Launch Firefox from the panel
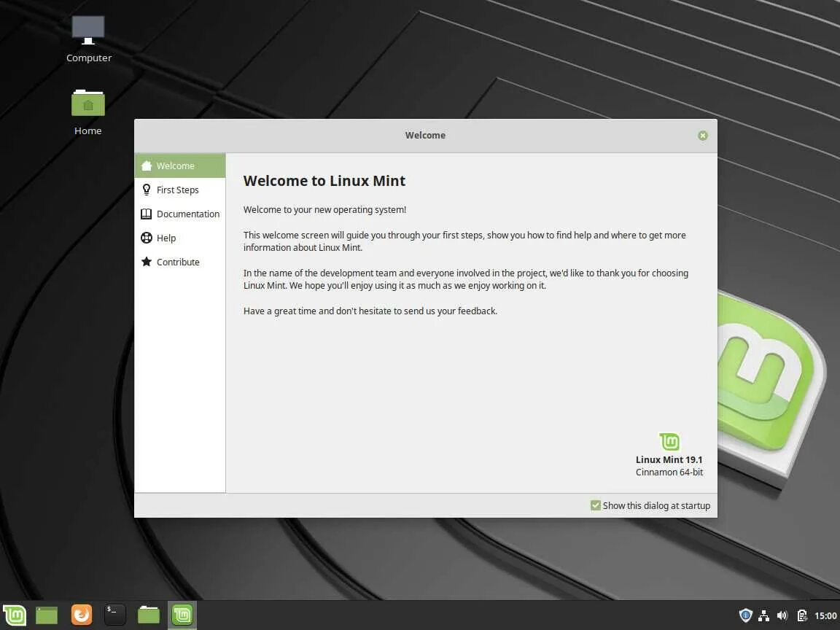This screenshot has width=840, height=630. tap(82, 615)
